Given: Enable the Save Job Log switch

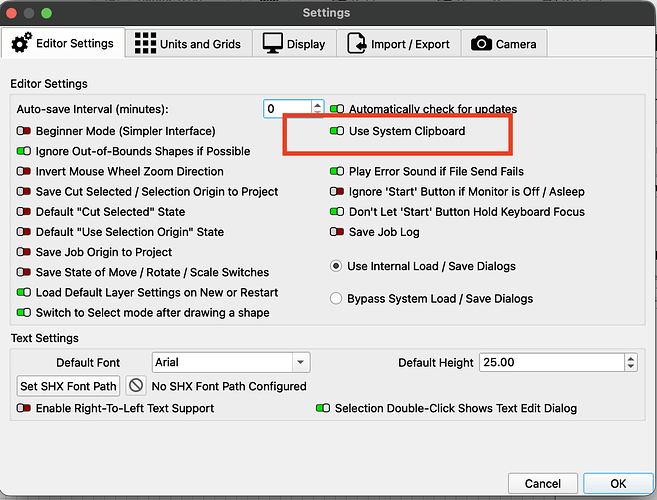Looking at the screenshot, I should 337,232.
